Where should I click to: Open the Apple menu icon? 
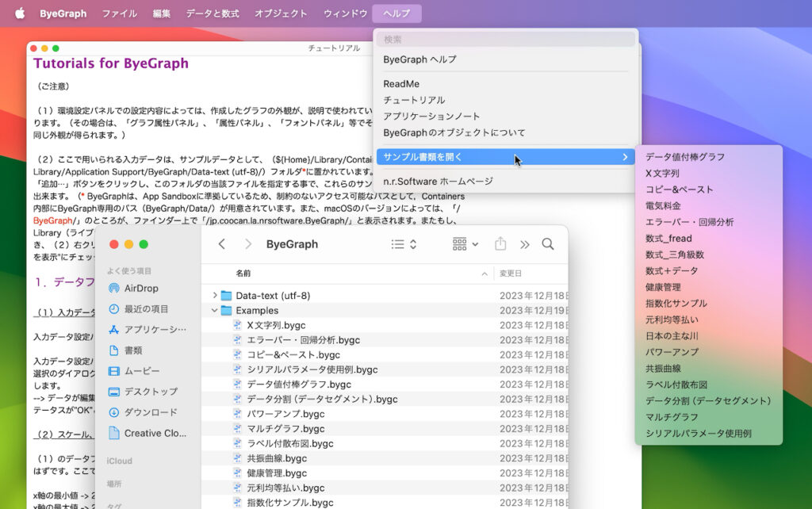pyautogui.click(x=20, y=12)
